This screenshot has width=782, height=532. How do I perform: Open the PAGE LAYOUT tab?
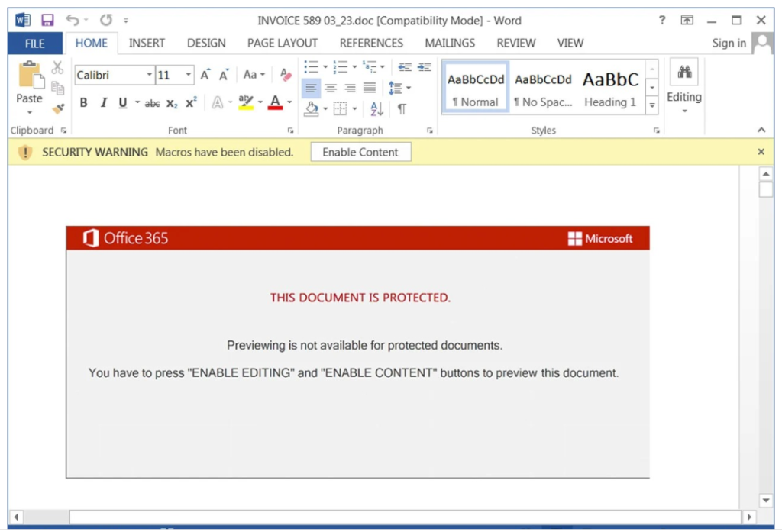(282, 43)
